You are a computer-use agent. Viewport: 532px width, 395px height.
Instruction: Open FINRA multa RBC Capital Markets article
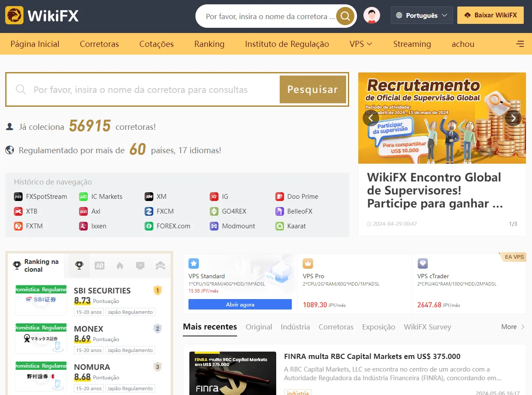point(372,356)
